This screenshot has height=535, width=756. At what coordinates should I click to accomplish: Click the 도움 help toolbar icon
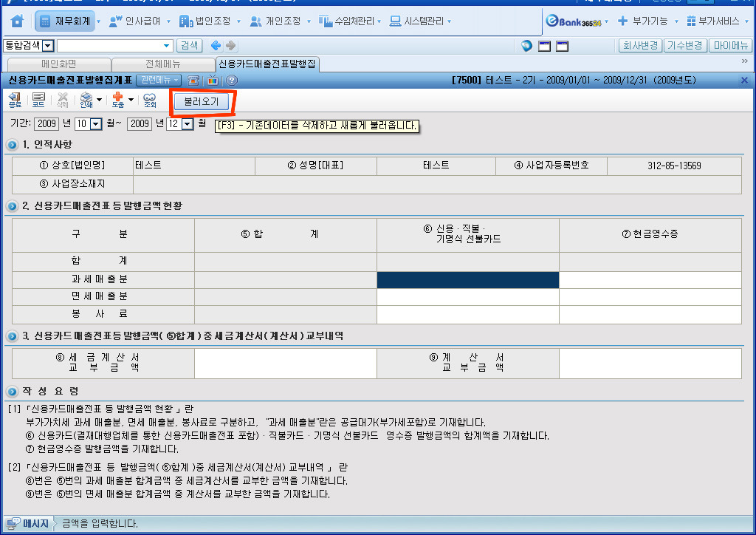[x=118, y=100]
